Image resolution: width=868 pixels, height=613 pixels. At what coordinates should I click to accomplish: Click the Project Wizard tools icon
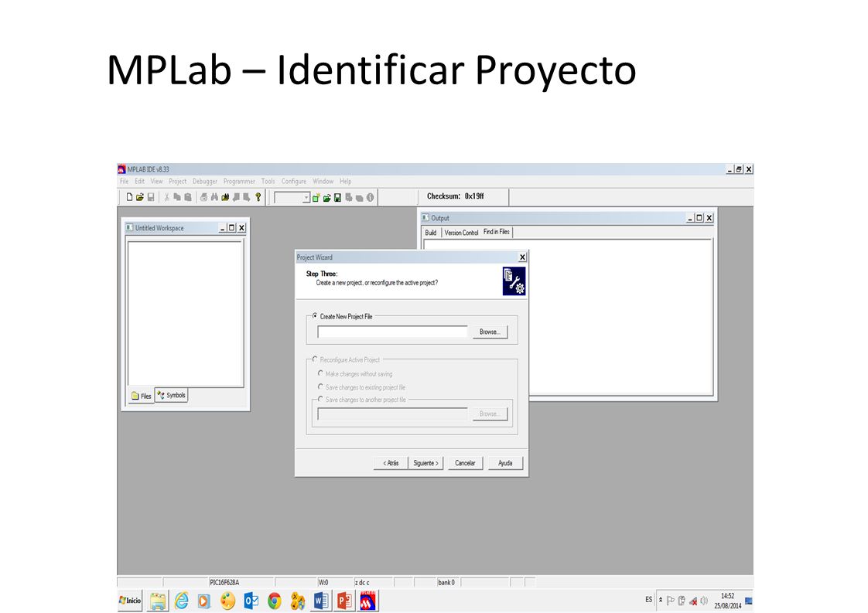[x=514, y=281]
